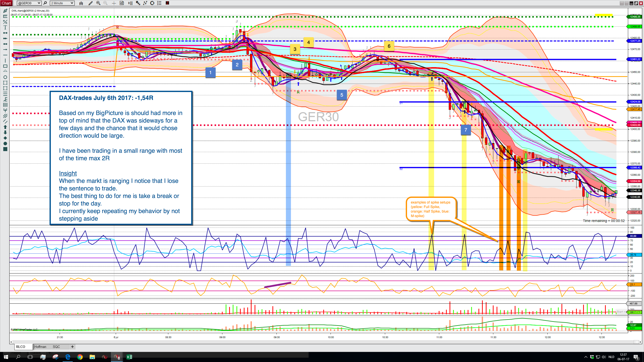Select the Arrow Up marker tool
The height and width of the screenshot is (362, 644).
pos(5,127)
